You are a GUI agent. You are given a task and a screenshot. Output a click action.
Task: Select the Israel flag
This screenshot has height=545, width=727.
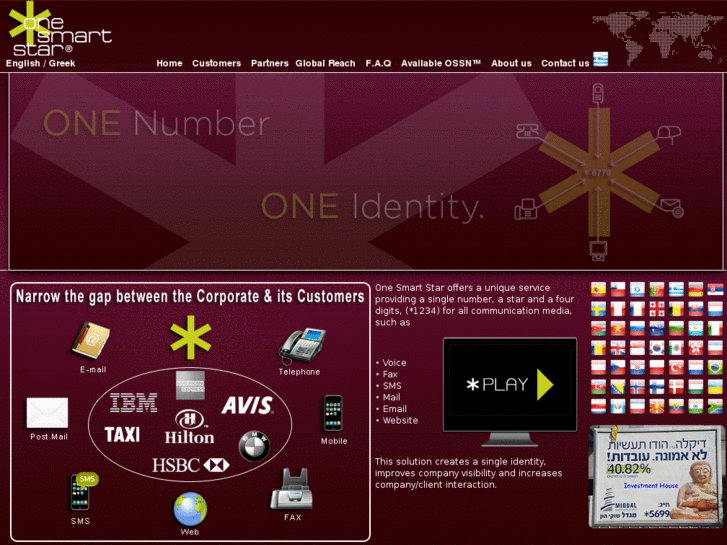point(638,289)
